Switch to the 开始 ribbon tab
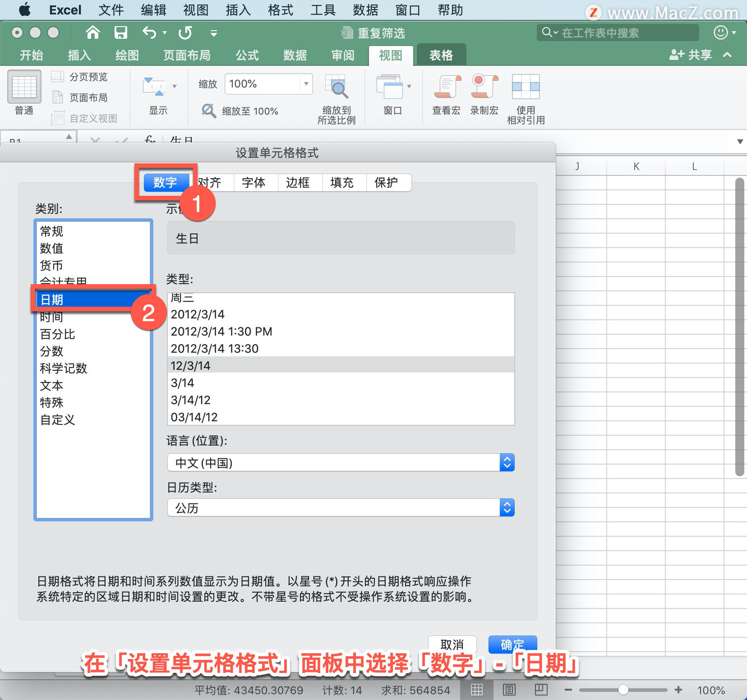 32,55
